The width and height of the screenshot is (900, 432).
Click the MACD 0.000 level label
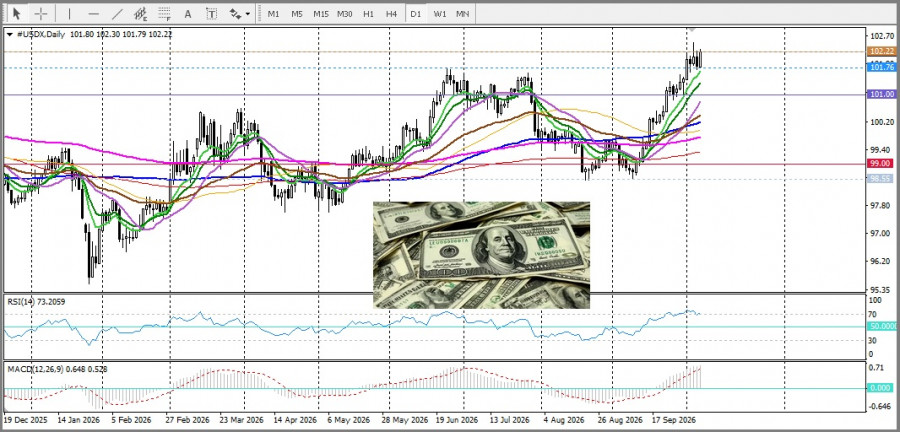point(882,388)
